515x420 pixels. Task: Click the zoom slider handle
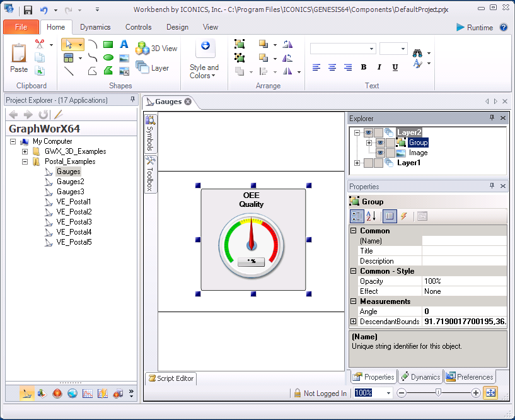coord(438,393)
